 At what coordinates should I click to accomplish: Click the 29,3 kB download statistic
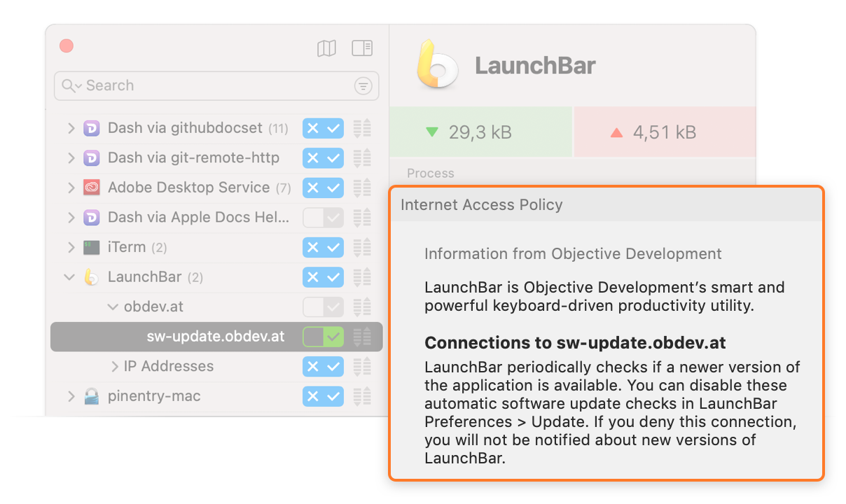click(x=480, y=132)
